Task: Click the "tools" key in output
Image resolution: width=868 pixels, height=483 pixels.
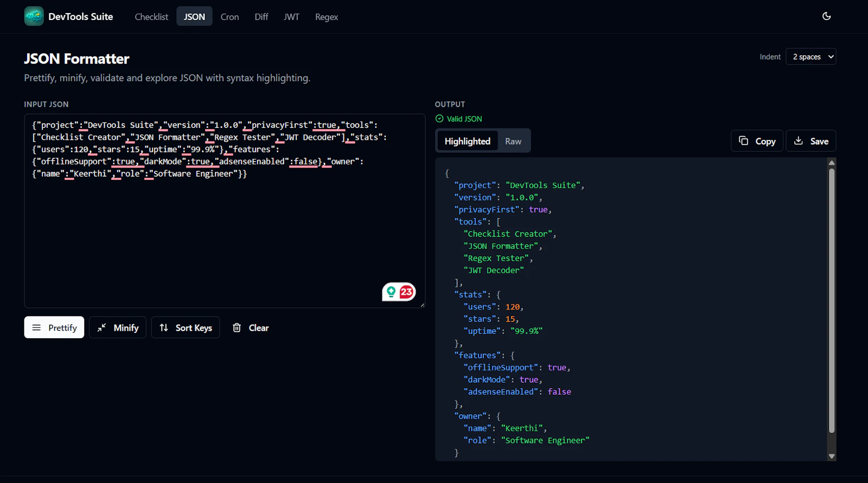Action: tap(470, 222)
